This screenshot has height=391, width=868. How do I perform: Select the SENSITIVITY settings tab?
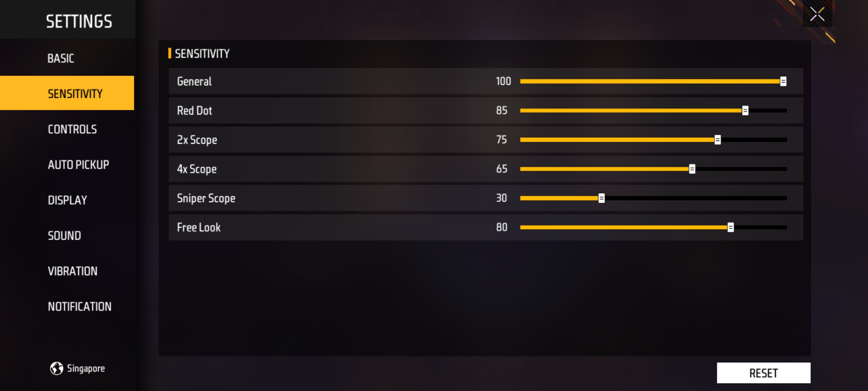67,92
